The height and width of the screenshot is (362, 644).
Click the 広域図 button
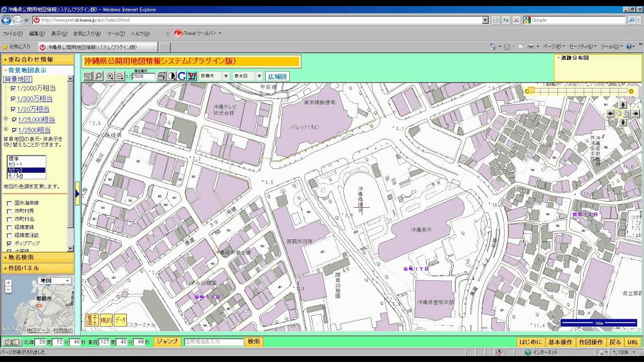pyautogui.click(x=277, y=76)
